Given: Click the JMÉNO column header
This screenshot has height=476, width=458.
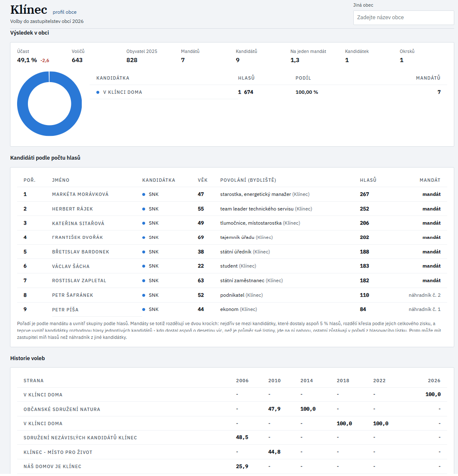Looking at the screenshot, I should pos(60,180).
